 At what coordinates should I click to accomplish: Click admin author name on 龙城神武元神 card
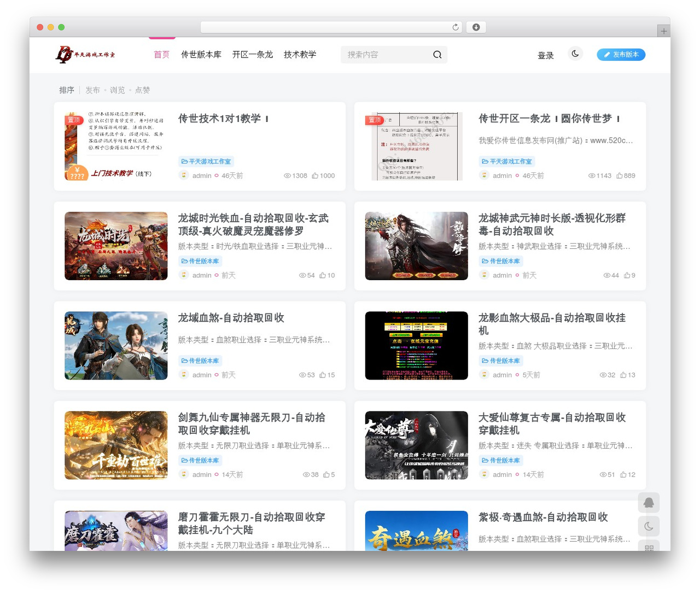[502, 275]
